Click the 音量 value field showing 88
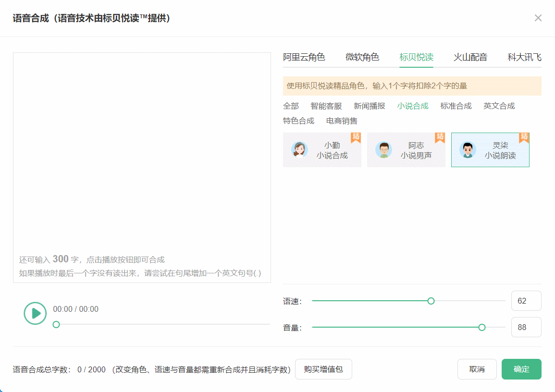Viewport: 555px width, 392px height. (526, 328)
